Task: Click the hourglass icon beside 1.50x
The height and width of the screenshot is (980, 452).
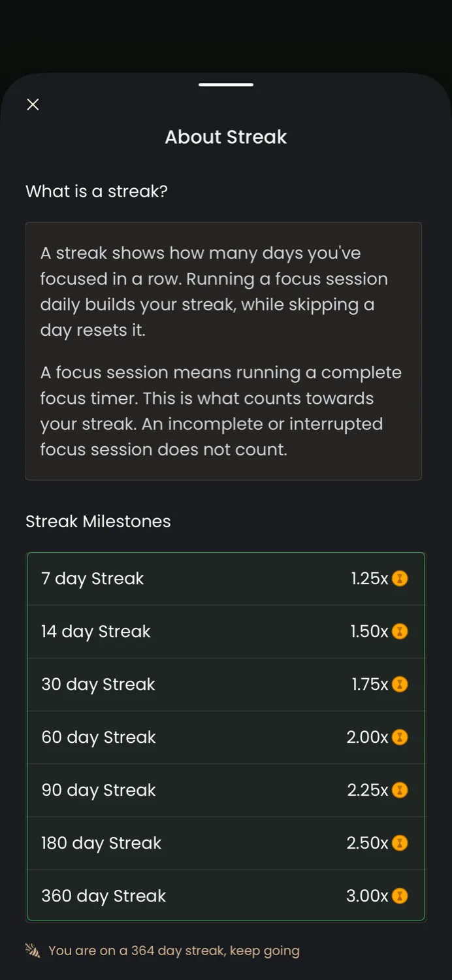Action: point(400,631)
